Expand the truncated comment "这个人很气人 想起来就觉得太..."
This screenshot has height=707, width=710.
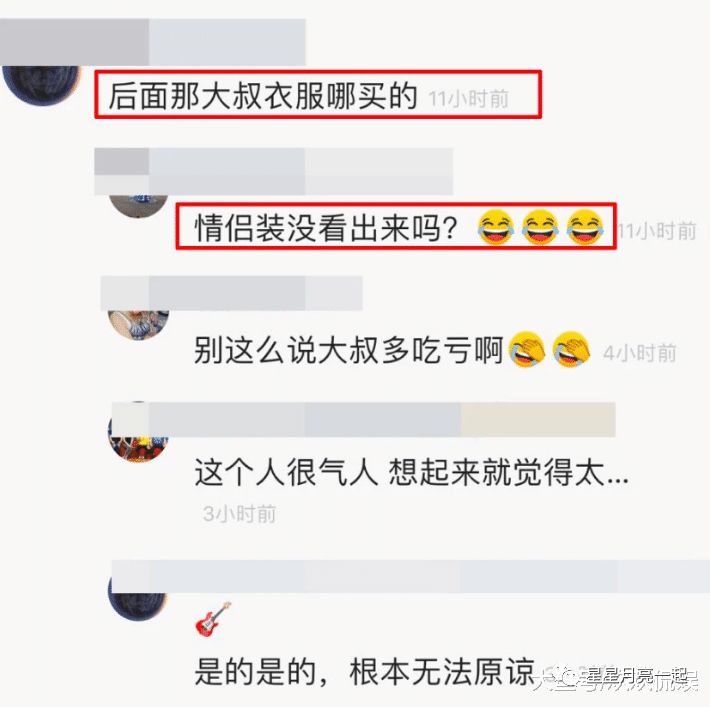[412, 472]
